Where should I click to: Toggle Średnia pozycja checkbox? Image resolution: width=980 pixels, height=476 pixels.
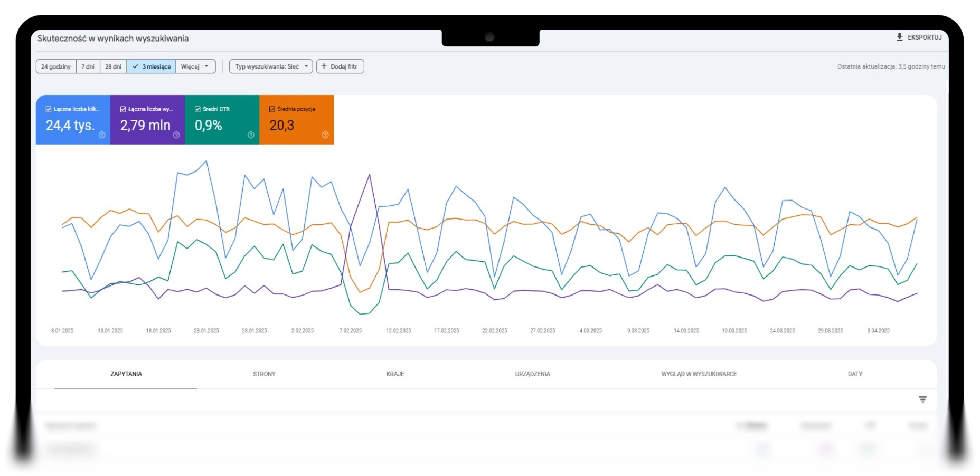click(272, 109)
